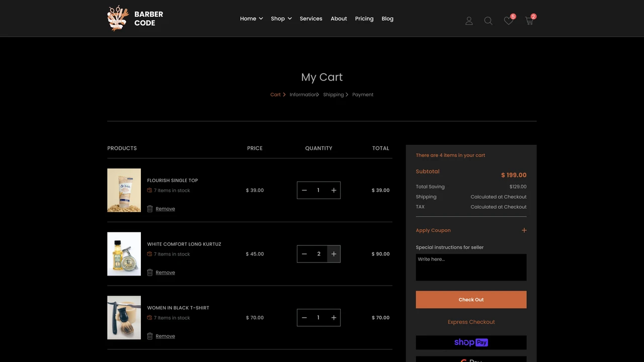
Task: Open the White Comfort Long Kurtuz thumbnail
Action: (124, 254)
